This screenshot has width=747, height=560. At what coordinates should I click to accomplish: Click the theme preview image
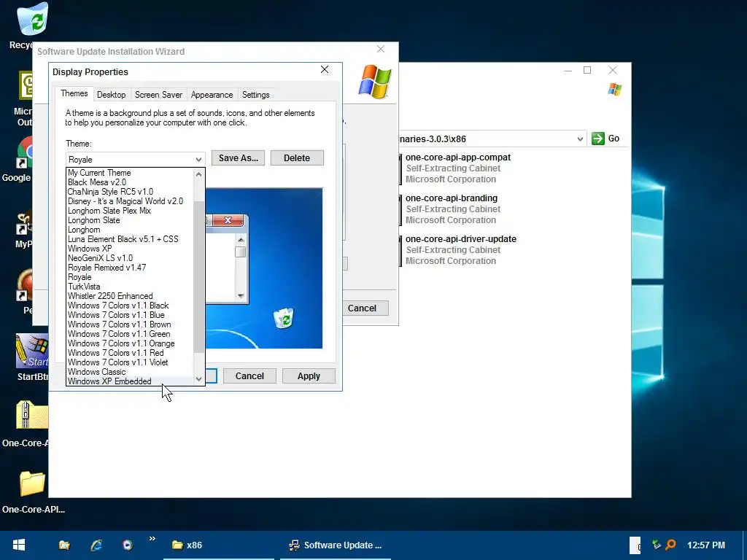point(264,268)
